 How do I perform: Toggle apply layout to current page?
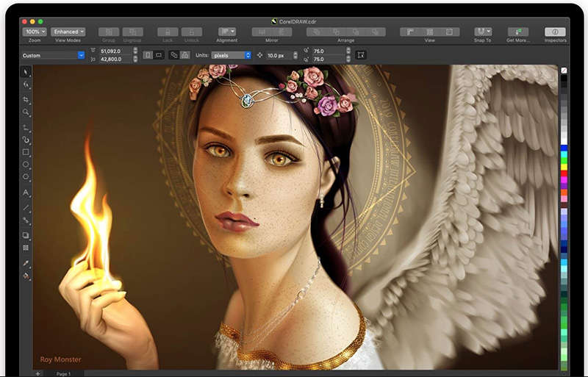(185, 55)
